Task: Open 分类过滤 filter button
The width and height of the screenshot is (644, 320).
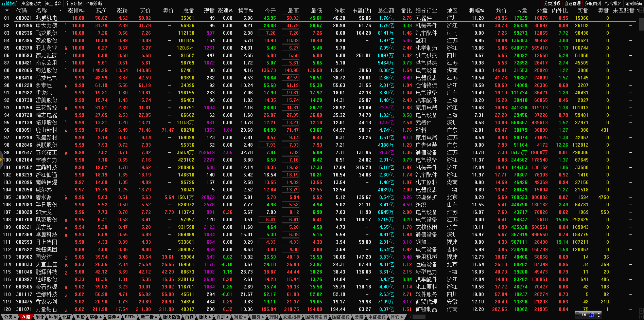Action: point(552,3)
